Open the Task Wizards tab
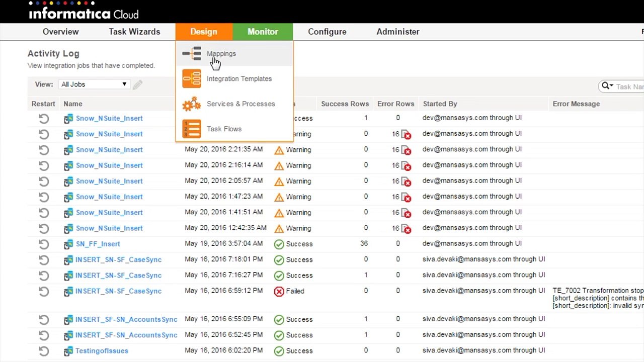 coord(134,32)
